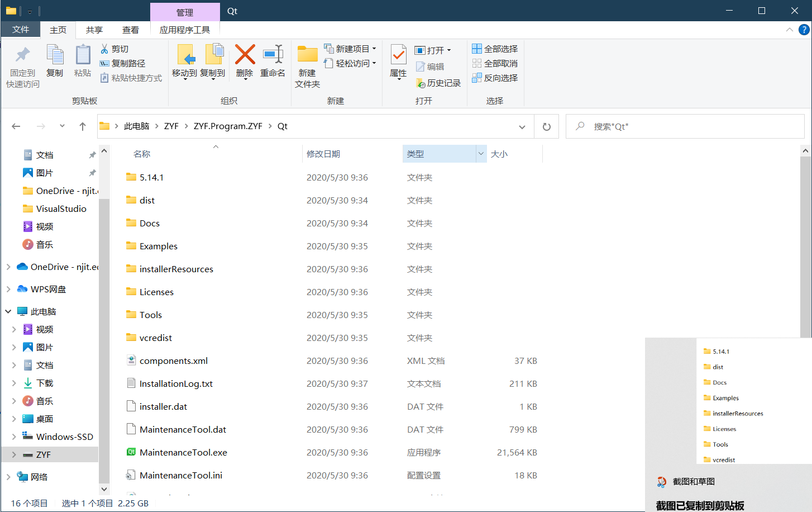Viewport: 812px width, 512px height.
Task: Open the Snip & Sketch notification
Action: tap(728, 425)
